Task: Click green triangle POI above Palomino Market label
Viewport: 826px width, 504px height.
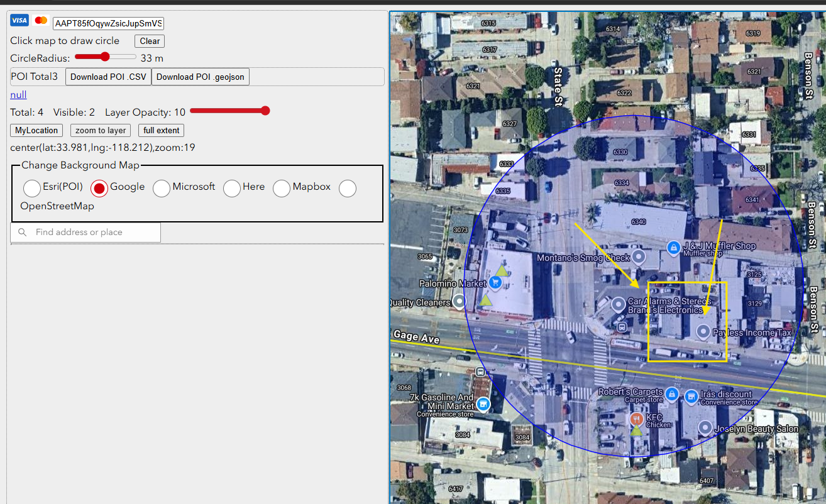Action: [x=501, y=271]
